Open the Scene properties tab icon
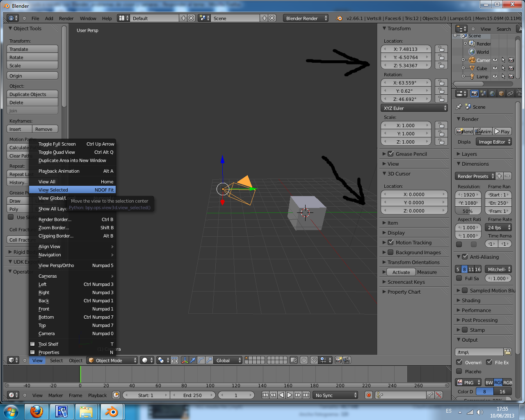This screenshot has height=420, width=525. point(484,94)
